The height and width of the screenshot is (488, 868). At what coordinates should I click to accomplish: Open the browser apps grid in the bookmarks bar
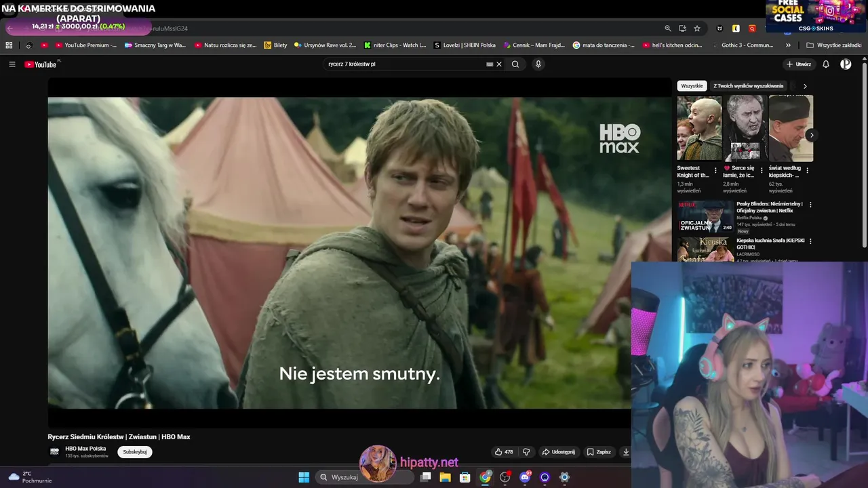9,45
